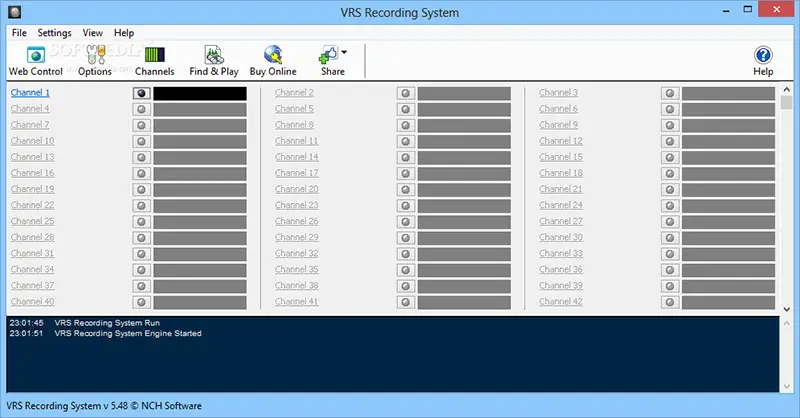
Task: Open the Options toolbar icon
Action: [x=95, y=55]
